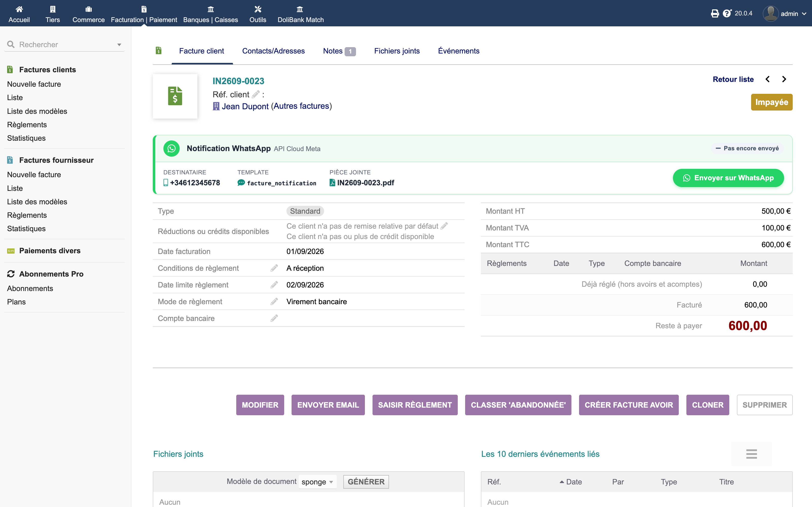The width and height of the screenshot is (812, 507).
Task: Expand the Rechercher search dropdown arrow
Action: click(x=119, y=45)
